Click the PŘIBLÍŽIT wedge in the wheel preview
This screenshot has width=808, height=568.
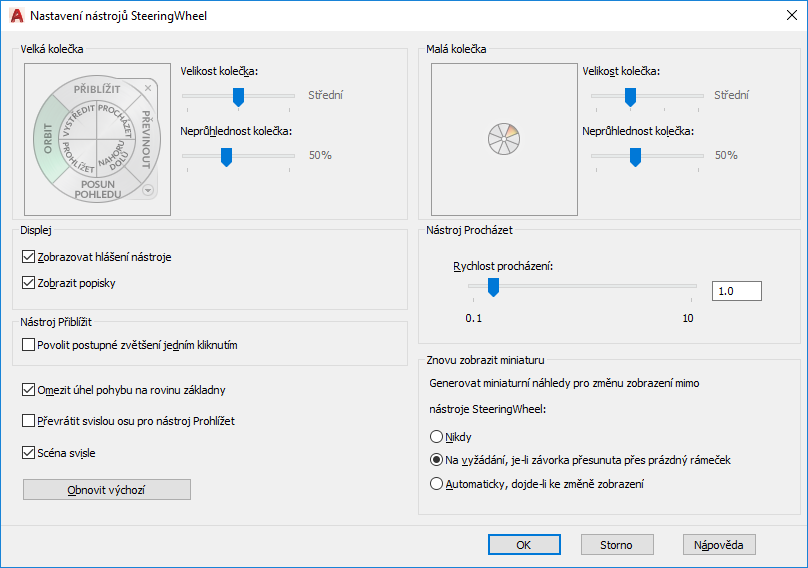[x=97, y=89]
